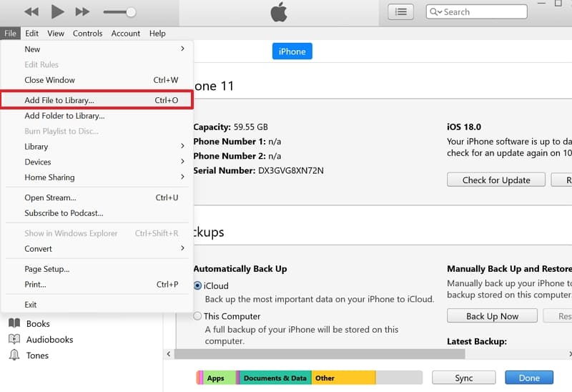Click the Books icon in sidebar
This screenshot has height=392, width=572.
click(14, 323)
